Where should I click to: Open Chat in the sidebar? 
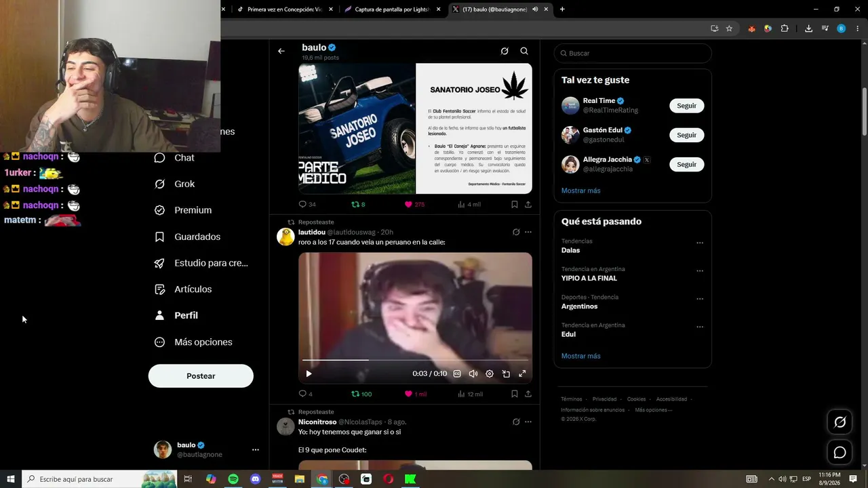pos(174,158)
